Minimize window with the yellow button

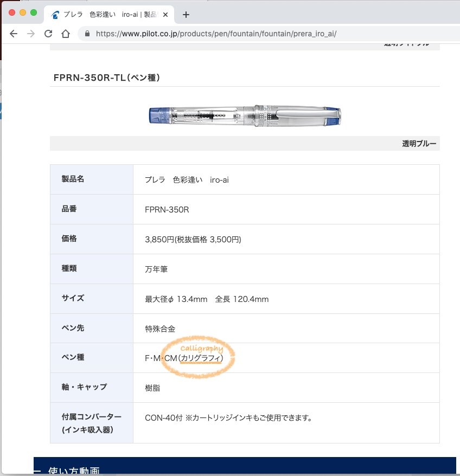(x=23, y=12)
